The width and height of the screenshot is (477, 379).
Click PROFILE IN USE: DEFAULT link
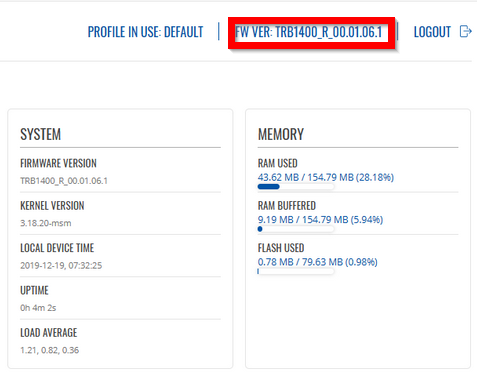click(x=145, y=32)
